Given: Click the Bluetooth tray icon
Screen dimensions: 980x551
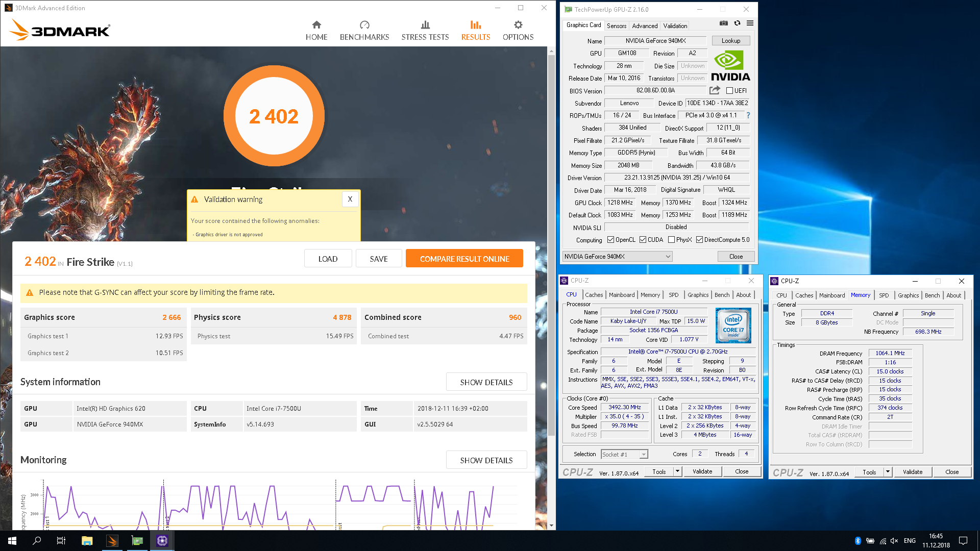Looking at the screenshot, I should tap(858, 541).
